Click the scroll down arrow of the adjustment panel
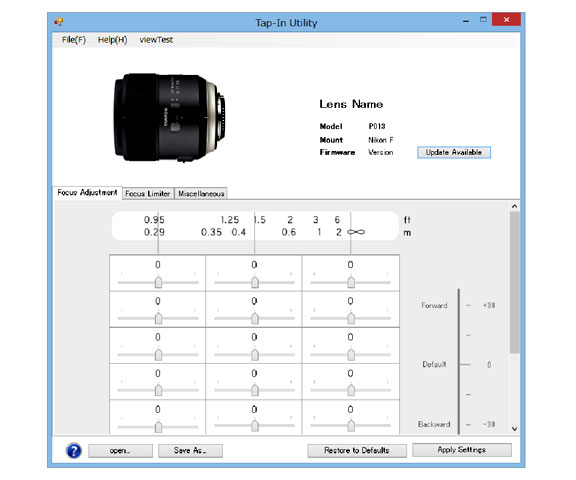The height and width of the screenshot is (480, 576). pos(514,429)
